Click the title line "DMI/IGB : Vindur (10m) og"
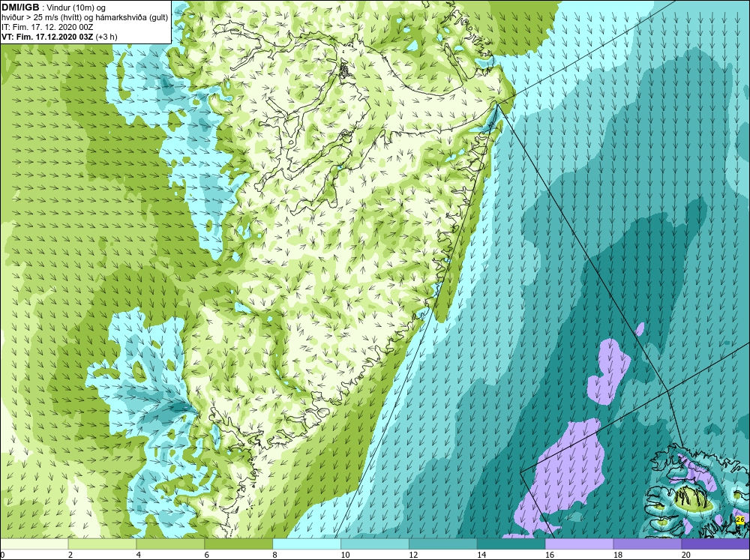This screenshot has height=560, width=750. click(53, 7)
